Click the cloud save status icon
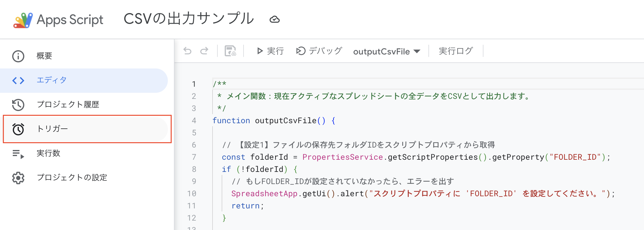Screen dimensions: 644x230 274,19
